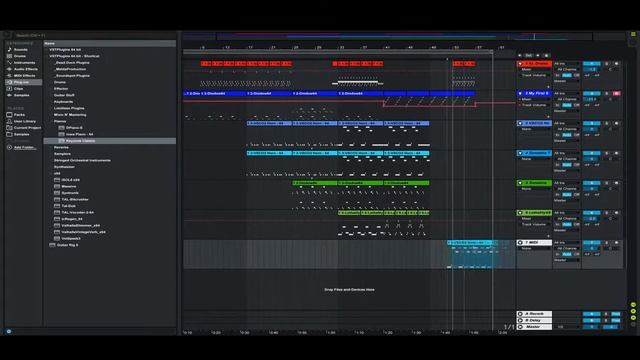Set Drums track monitor to In
This screenshot has width=640, height=360.
pyautogui.click(x=557, y=76)
